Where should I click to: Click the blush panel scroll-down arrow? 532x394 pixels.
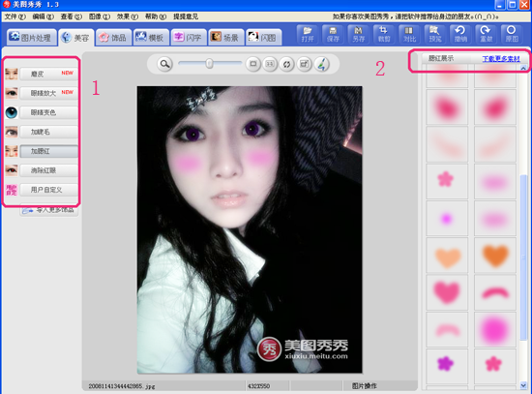[x=523, y=385]
